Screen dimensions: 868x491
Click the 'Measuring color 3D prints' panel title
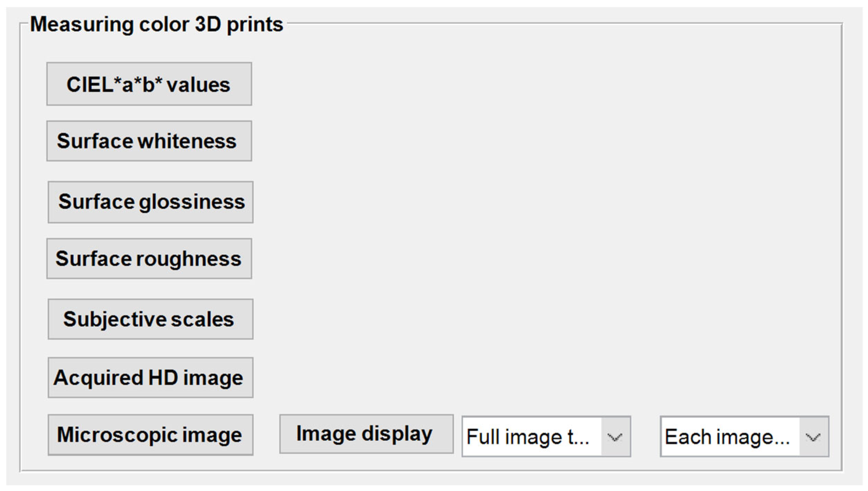(x=156, y=24)
